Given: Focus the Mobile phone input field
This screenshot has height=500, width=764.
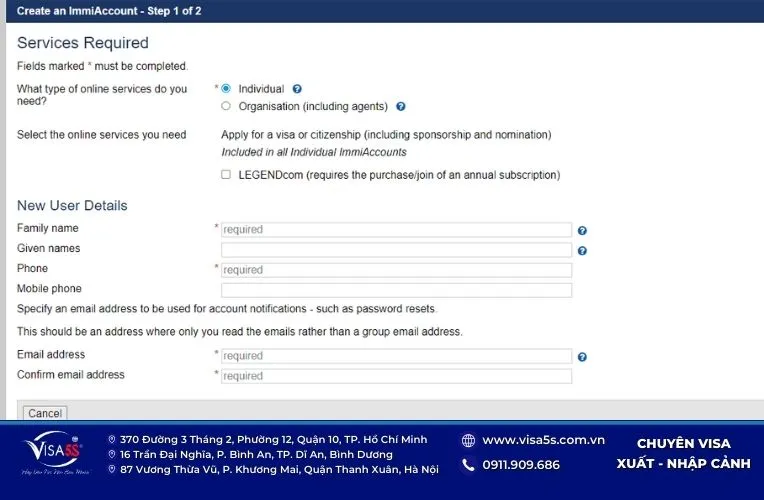Looking at the screenshot, I should pos(396,290).
